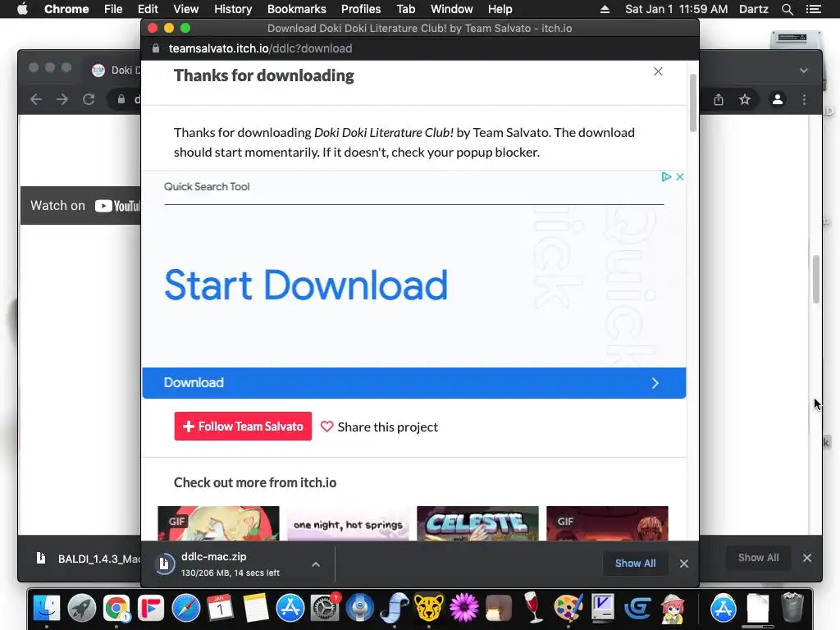
Task: Click the Chrome icon in Dock
Action: point(116,608)
